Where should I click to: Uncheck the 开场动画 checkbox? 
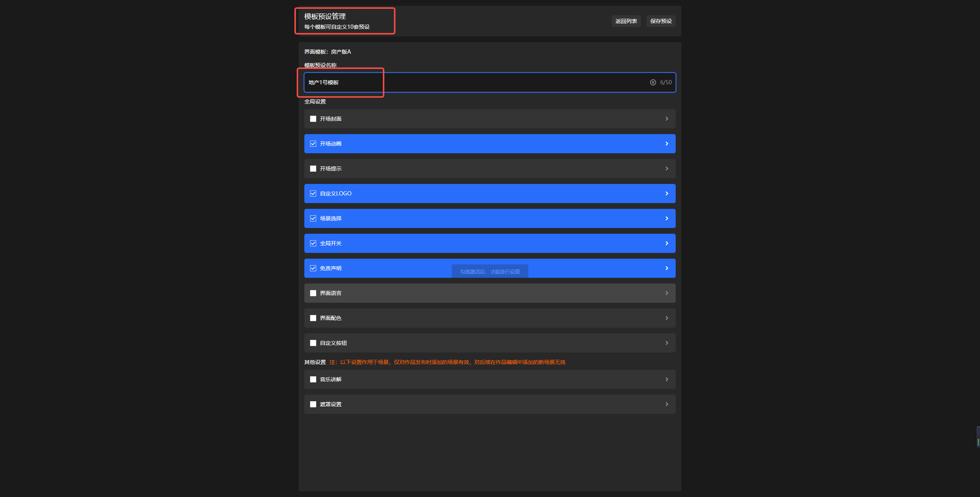313,144
